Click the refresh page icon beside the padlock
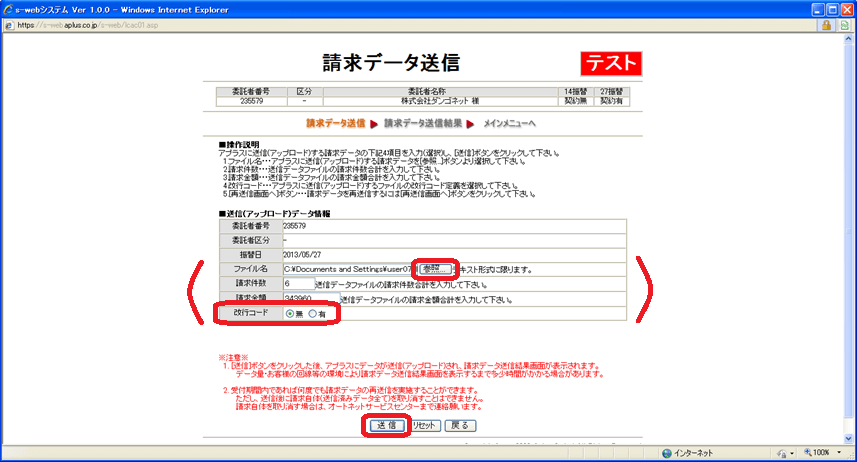This screenshot has width=857, height=462. [845, 25]
